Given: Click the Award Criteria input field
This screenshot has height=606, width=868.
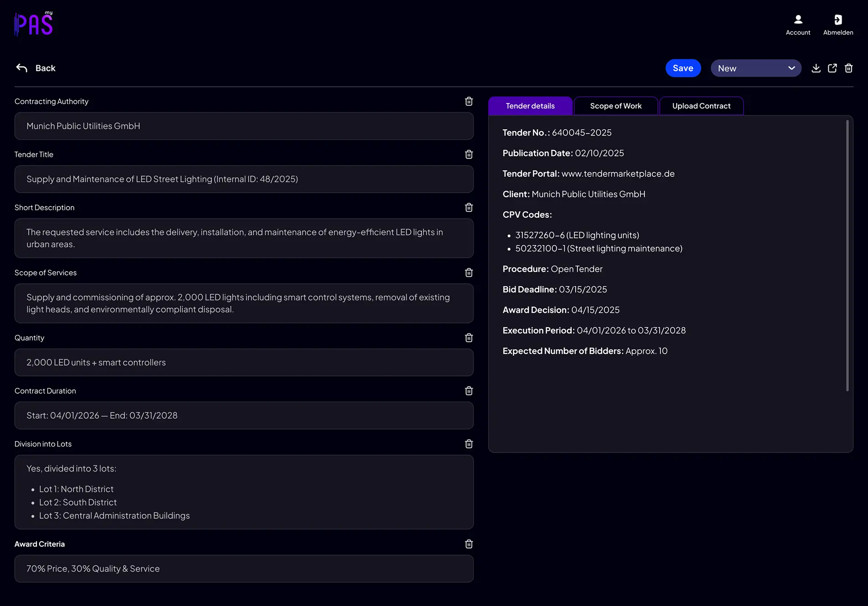Looking at the screenshot, I should pos(244,569).
